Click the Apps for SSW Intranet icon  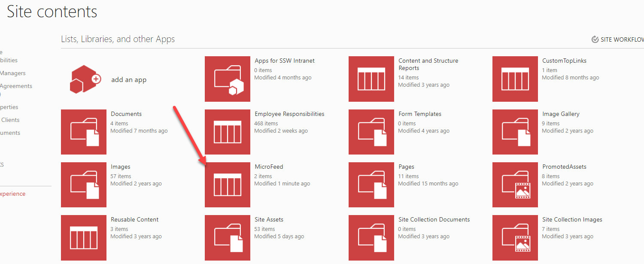(227, 79)
